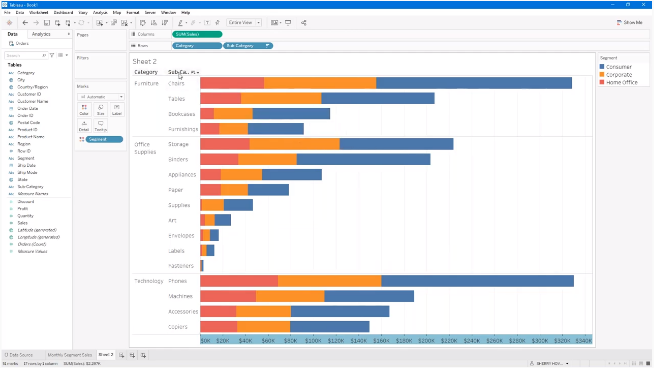The height and width of the screenshot is (368, 654).
Task: Open the Worksheet menu
Action: 39,13
